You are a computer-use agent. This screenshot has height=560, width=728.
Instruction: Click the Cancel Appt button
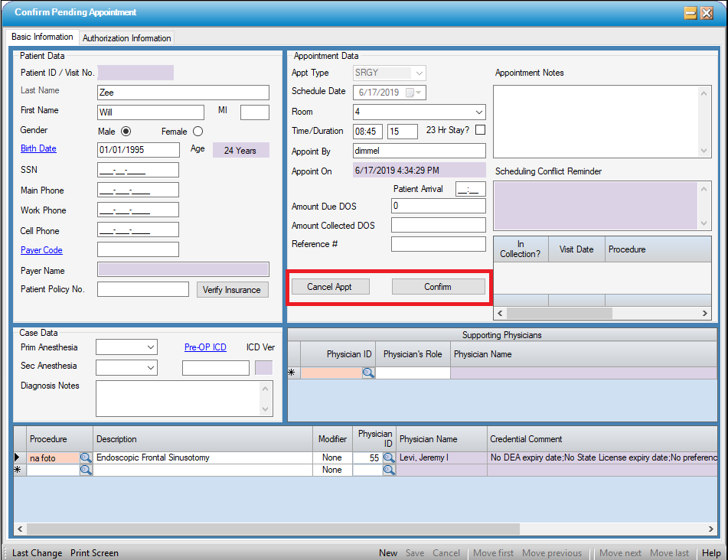(x=329, y=287)
